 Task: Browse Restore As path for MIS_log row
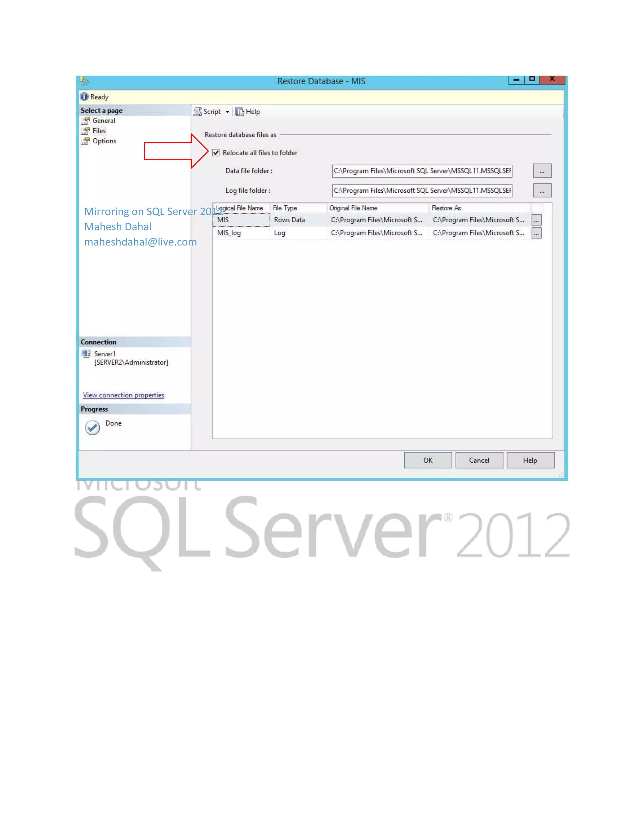[536, 233]
